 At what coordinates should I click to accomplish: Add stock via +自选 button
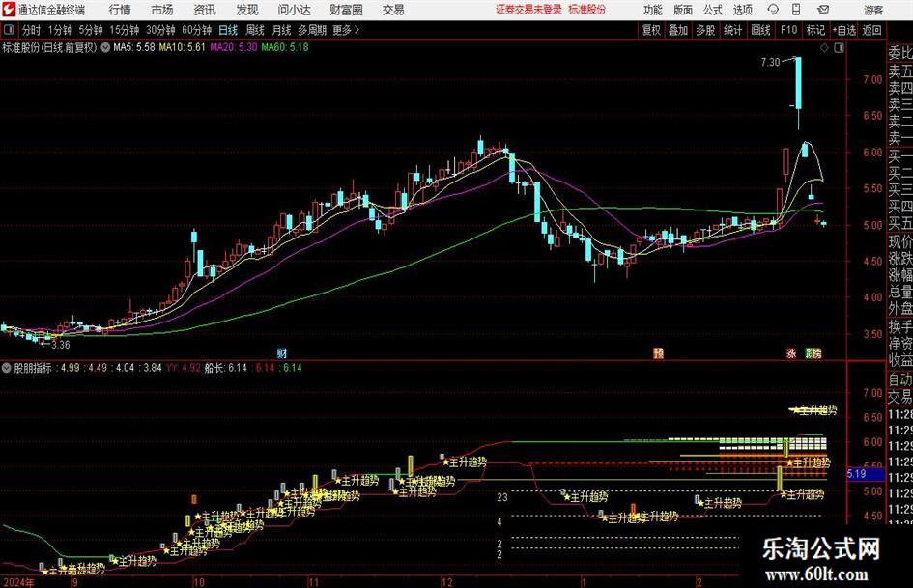(843, 30)
